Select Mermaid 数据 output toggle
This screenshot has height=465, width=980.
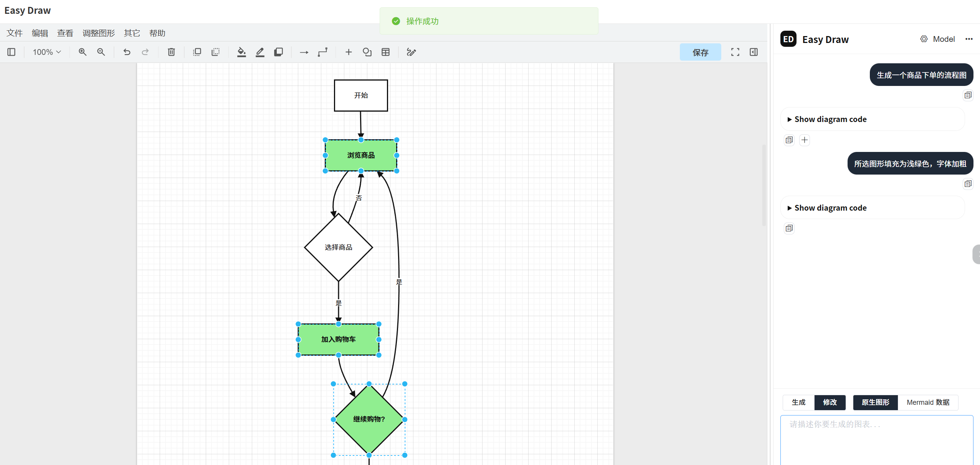(x=927, y=402)
